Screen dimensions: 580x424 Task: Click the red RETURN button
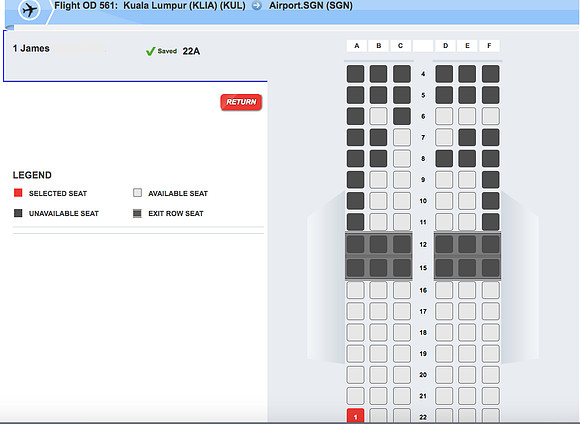(x=241, y=102)
